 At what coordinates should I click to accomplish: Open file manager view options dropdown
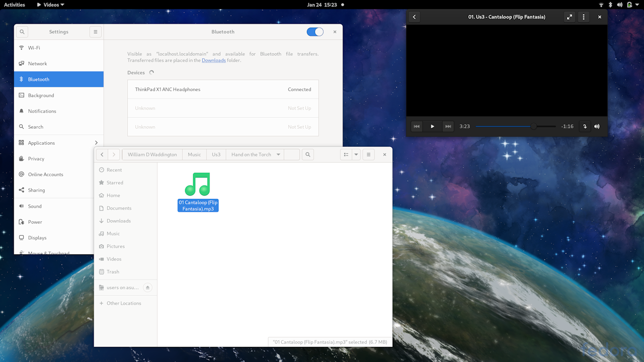(x=356, y=155)
